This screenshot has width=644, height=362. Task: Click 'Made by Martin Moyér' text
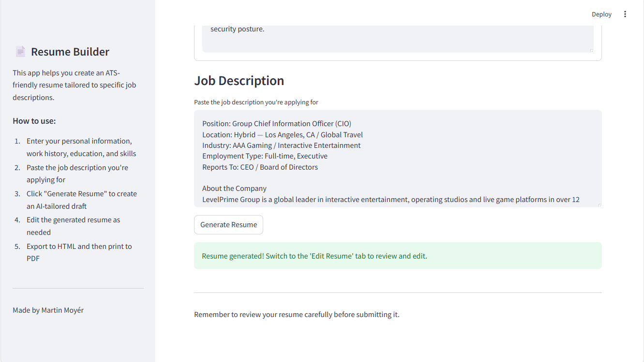(48, 310)
